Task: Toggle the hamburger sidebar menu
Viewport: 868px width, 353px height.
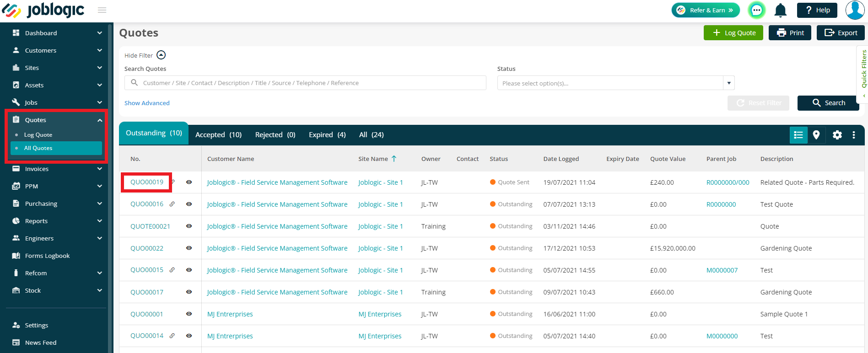Action: pos(102,10)
